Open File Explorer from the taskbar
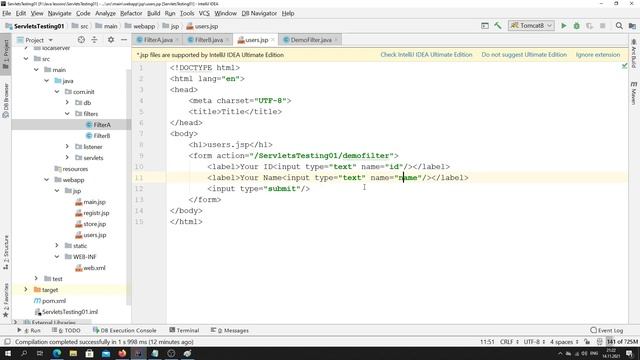This screenshot has width=640, height=360. pos(73,353)
